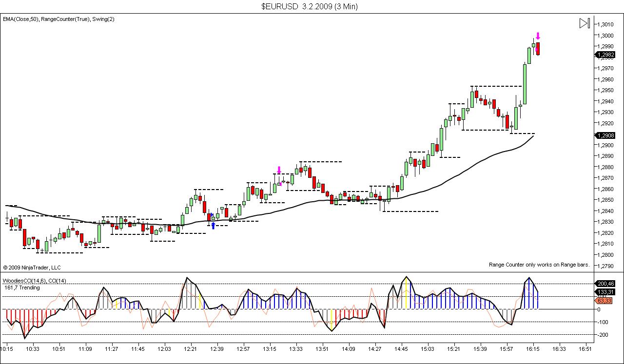
Task: Click the 16:51 time axis label
Action: point(585,349)
